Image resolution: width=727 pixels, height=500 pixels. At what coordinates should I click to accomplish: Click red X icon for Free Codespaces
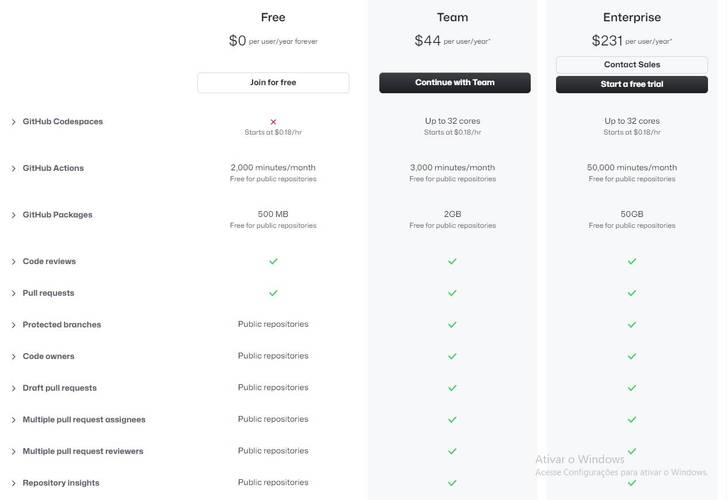(273, 122)
